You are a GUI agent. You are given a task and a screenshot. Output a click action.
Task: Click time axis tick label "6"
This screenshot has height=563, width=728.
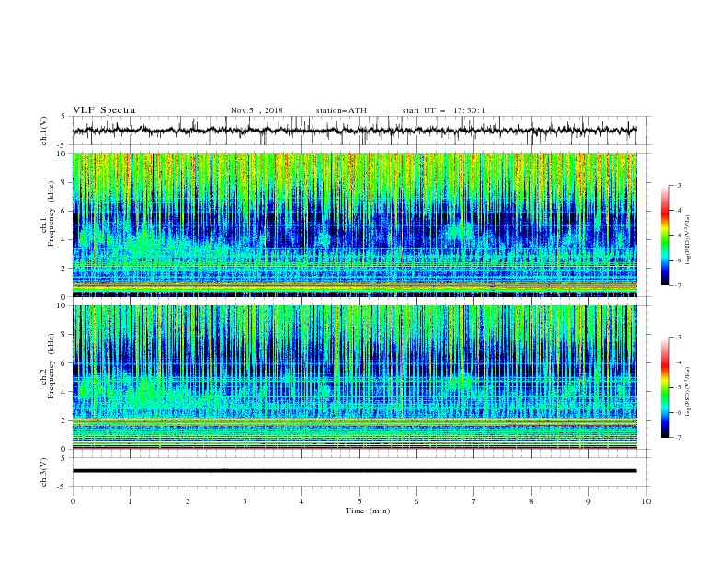(416, 501)
